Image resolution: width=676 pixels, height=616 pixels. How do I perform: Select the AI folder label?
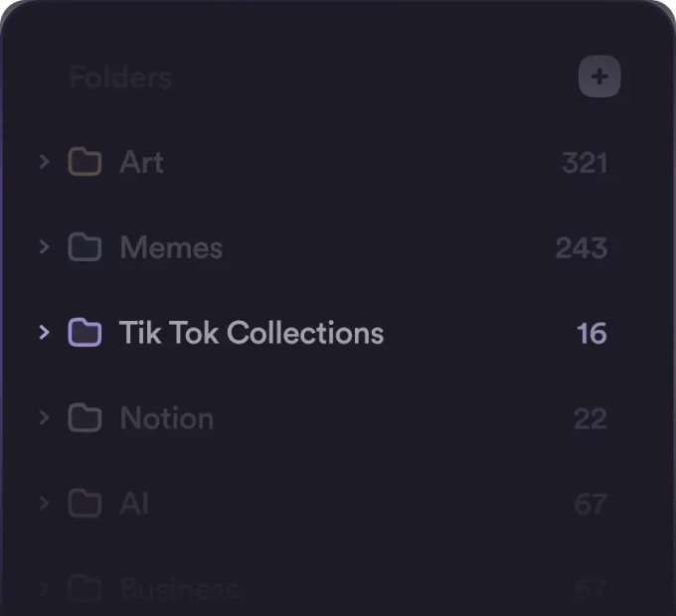[x=134, y=504]
